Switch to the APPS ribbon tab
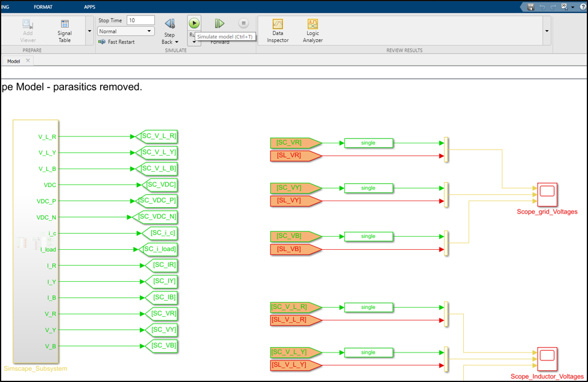 pos(90,7)
